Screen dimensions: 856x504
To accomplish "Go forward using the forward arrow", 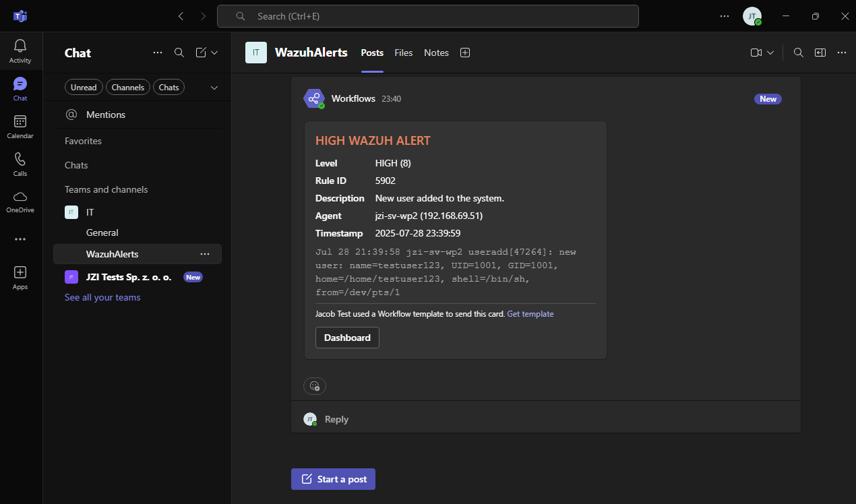I will [204, 16].
